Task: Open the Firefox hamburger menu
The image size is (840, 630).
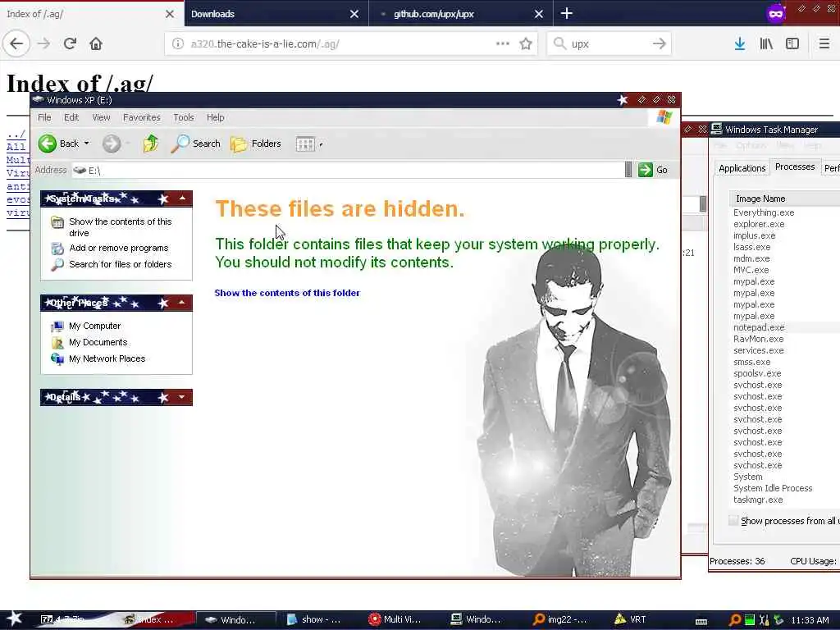Action: 824,44
